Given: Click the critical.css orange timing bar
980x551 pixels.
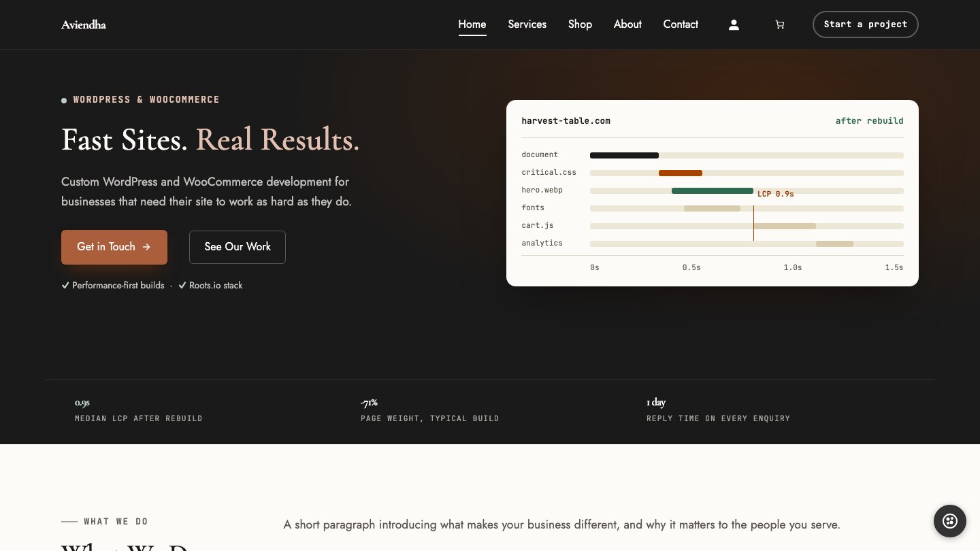Looking at the screenshot, I should coord(681,173).
